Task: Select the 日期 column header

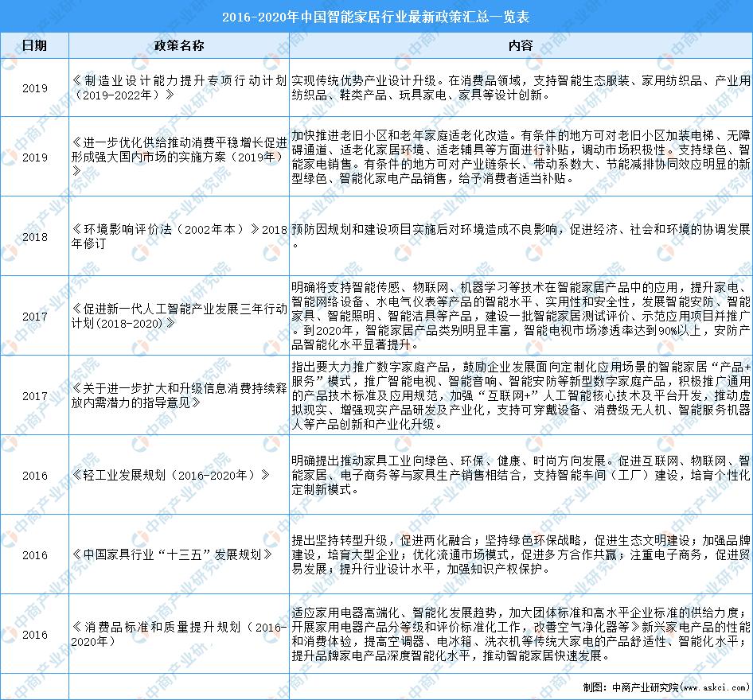Action: 34,45
